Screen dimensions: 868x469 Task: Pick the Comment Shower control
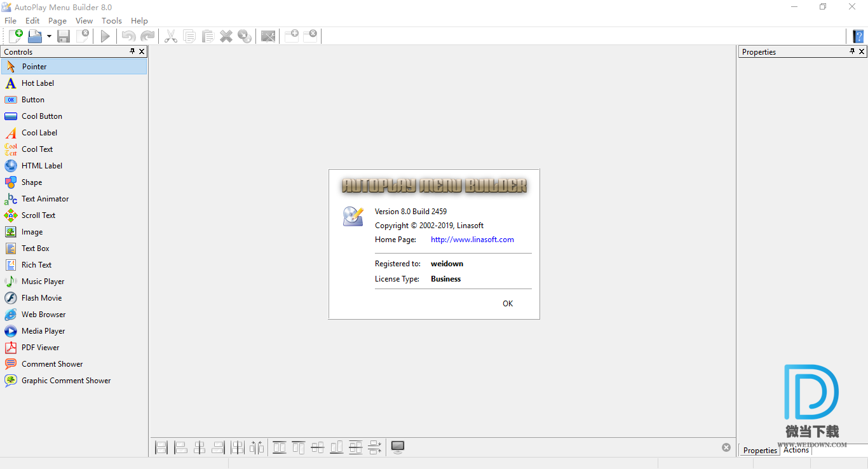(74, 364)
